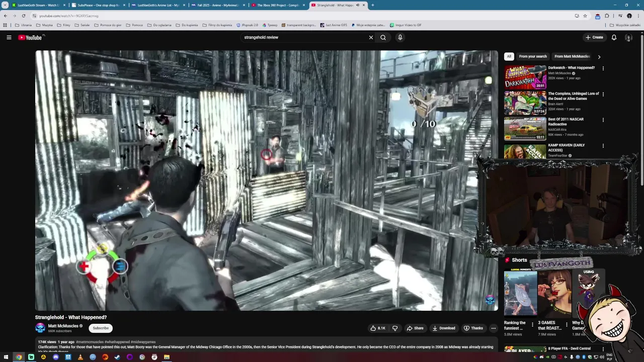Open Matt McMuscles channel avatar
The height and width of the screenshot is (362, 644).
40,328
